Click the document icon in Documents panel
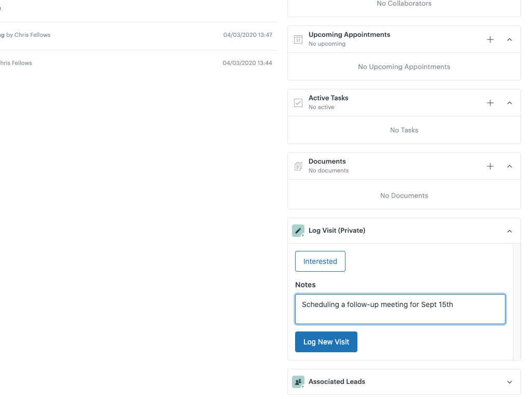The image size is (532, 399). pyautogui.click(x=298, y=166)
